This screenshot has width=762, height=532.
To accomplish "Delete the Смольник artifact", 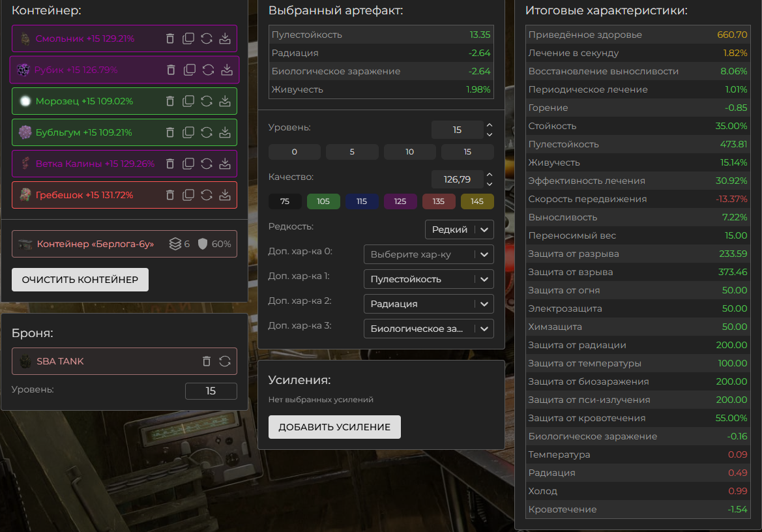I will coord(169,38).
